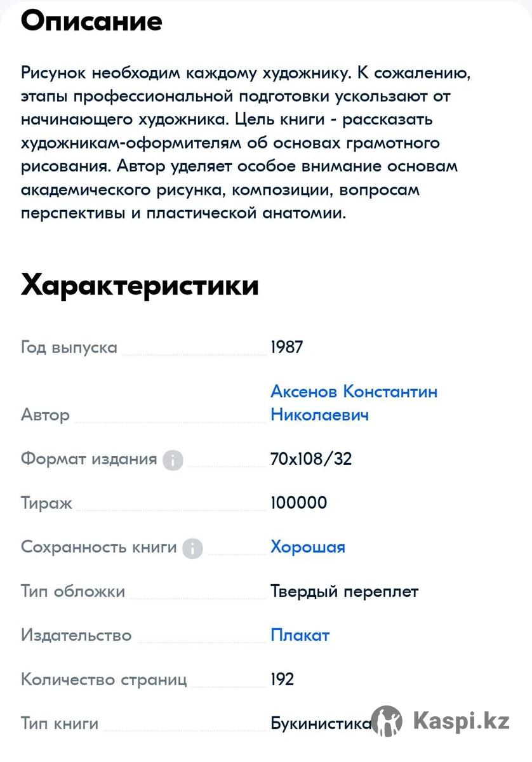Click the Твердый переплет cover value
The image size is (532, 762).
click(345, 592)
